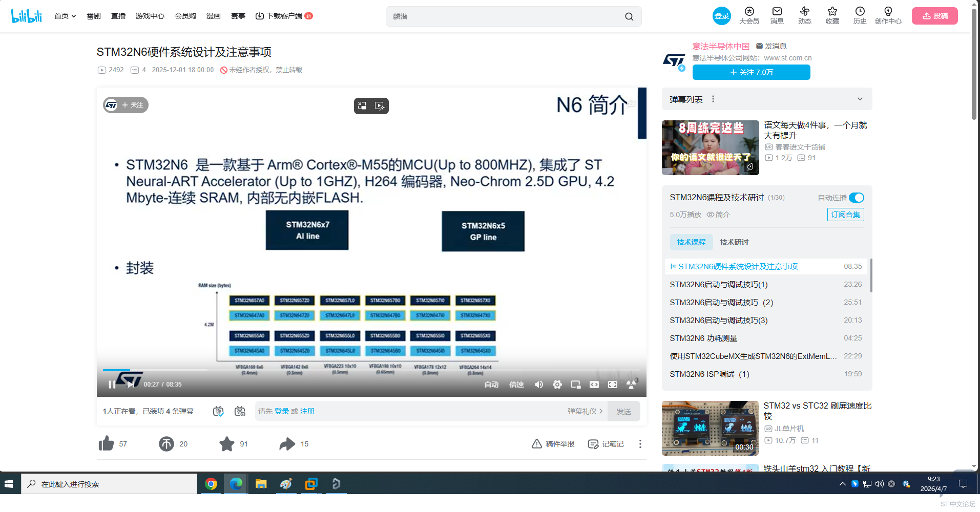Mute the video volume icon
This screenshot has width=980, height=512.
[x=539, y=385]
